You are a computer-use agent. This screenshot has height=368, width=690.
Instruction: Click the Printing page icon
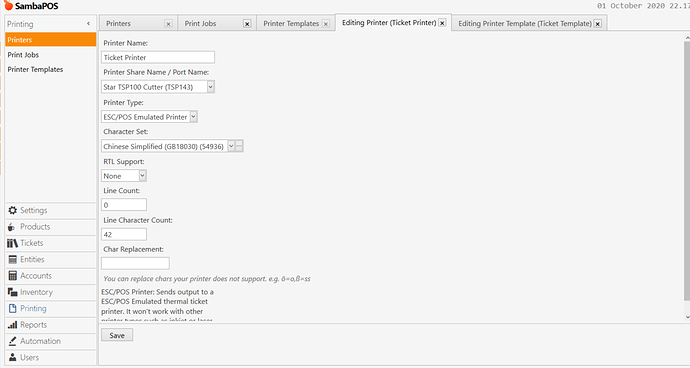click(13, 309)
